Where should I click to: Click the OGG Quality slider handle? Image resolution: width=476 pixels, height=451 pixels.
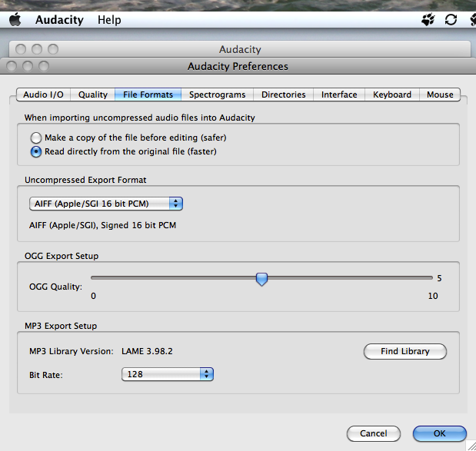(261, 279)
